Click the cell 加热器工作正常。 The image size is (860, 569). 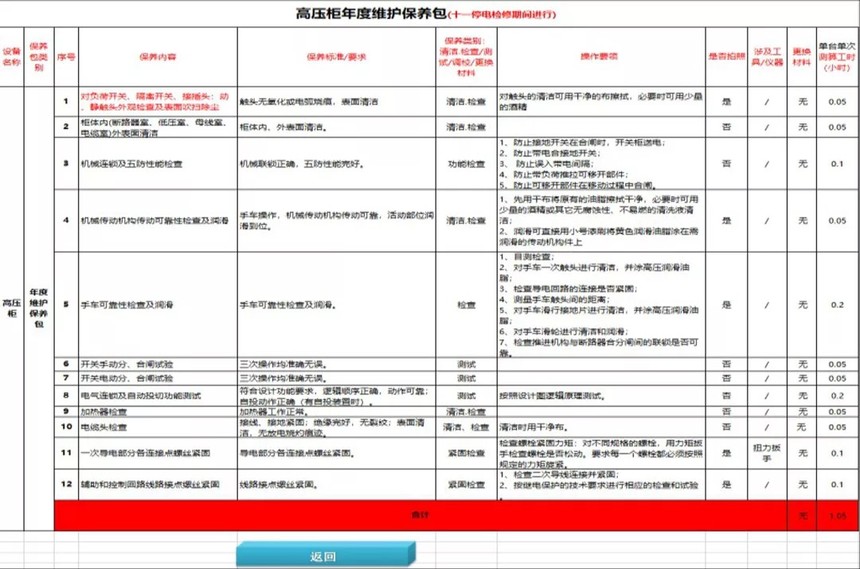coord(336,412)
